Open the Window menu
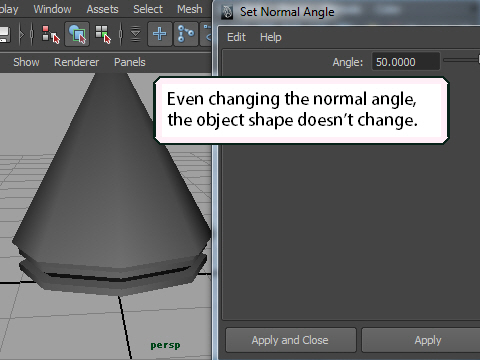The image size is (480, 360). [52, 9]
